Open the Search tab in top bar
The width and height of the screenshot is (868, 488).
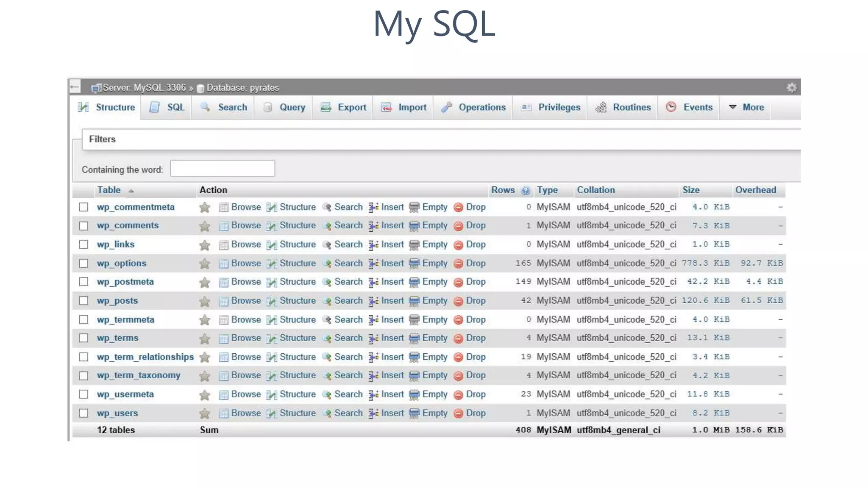[224, 107]
